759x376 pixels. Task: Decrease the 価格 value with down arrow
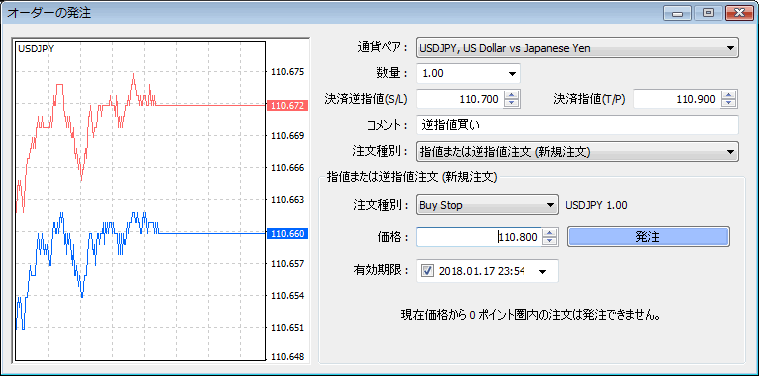click(549, 241)
